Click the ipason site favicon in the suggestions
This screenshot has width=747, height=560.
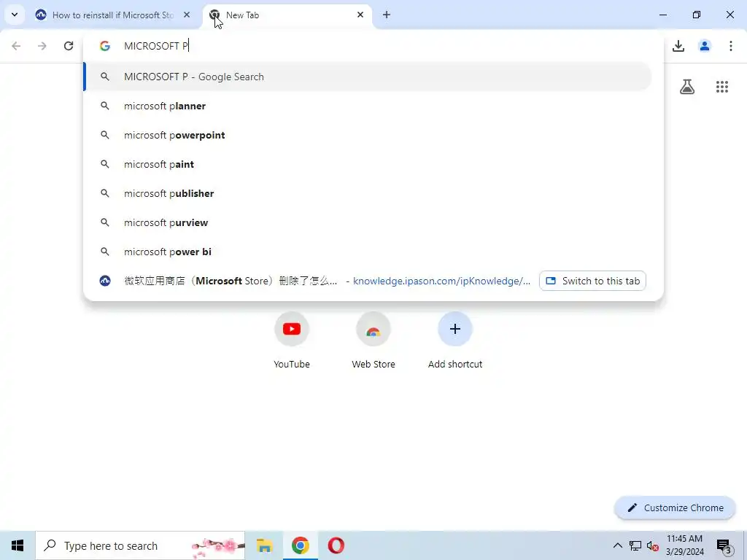click(105, 281)
